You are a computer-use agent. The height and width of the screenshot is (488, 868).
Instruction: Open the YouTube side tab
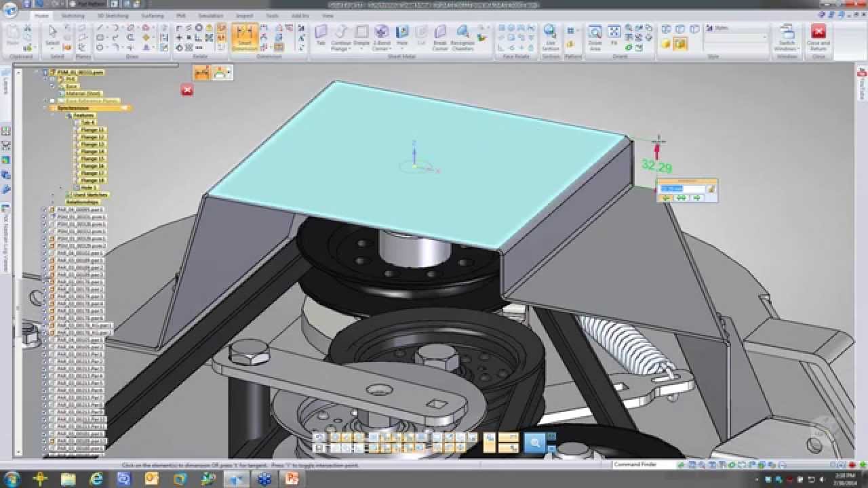point(862,85)
